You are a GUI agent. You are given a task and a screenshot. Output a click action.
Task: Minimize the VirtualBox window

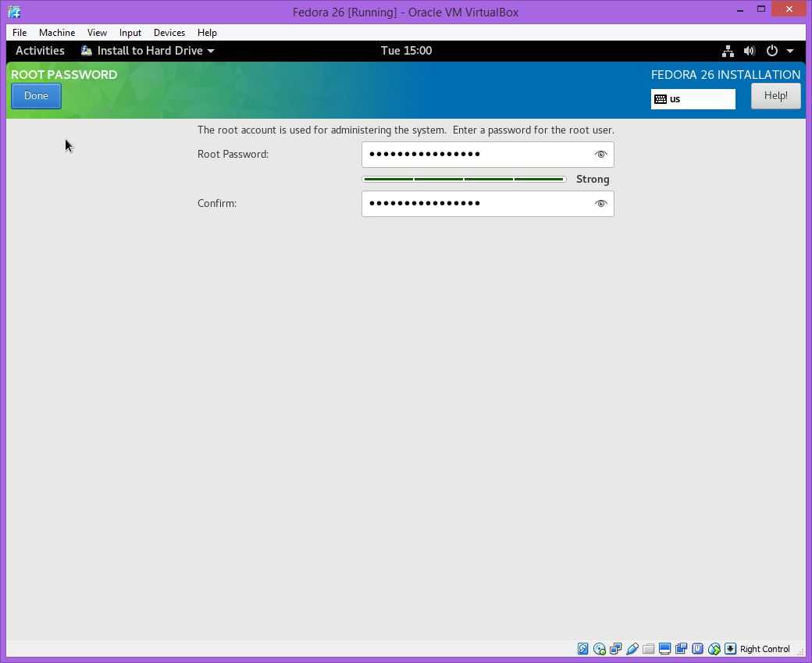740,9
